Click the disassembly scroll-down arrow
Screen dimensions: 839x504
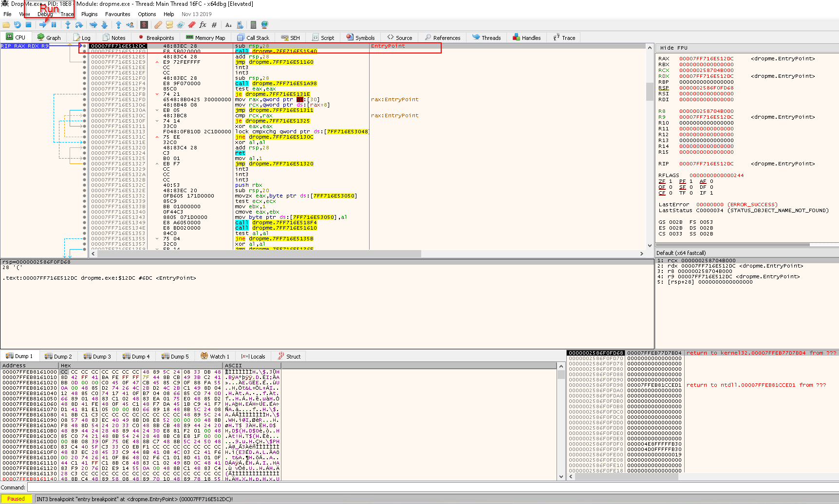point(650,246)
